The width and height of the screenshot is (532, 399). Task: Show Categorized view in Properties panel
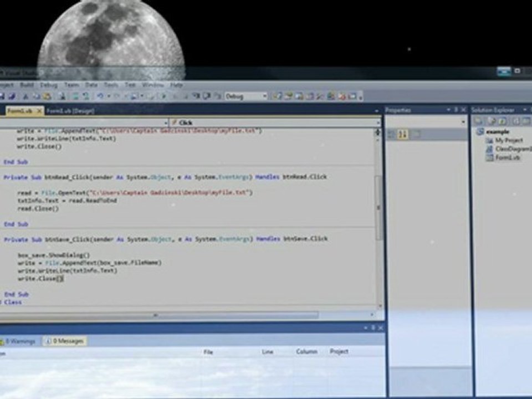[392, 134]
